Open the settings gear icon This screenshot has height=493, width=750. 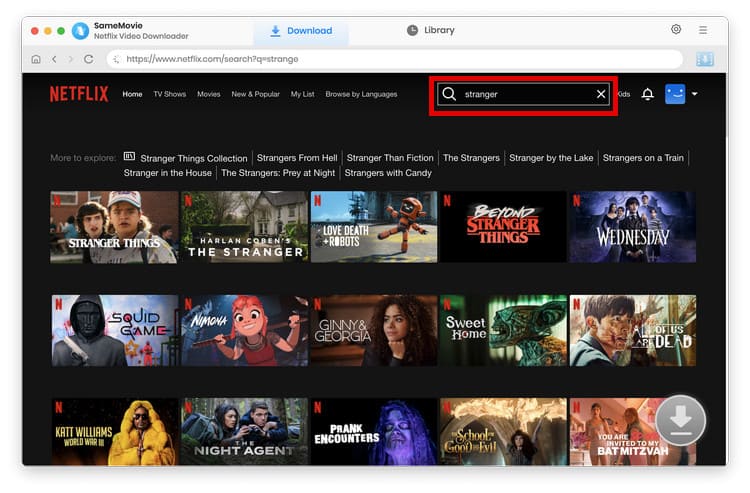tap(675, 30)
